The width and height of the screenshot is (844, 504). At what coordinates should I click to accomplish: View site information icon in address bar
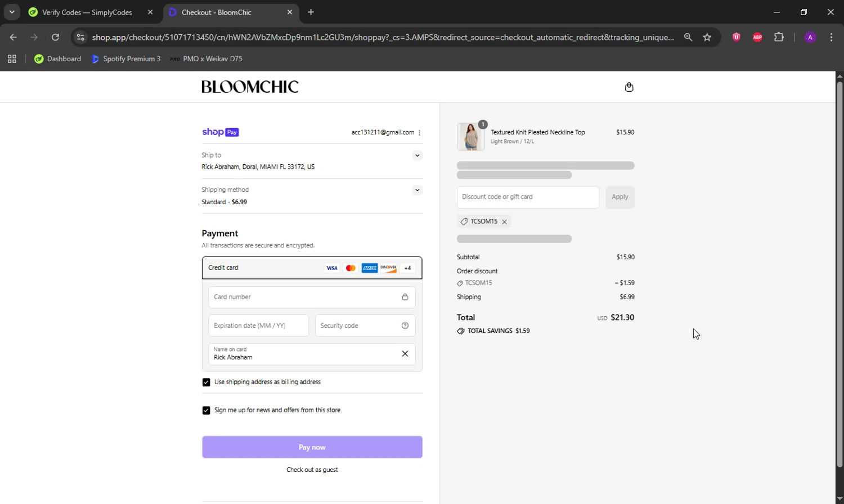coord(80,37)
